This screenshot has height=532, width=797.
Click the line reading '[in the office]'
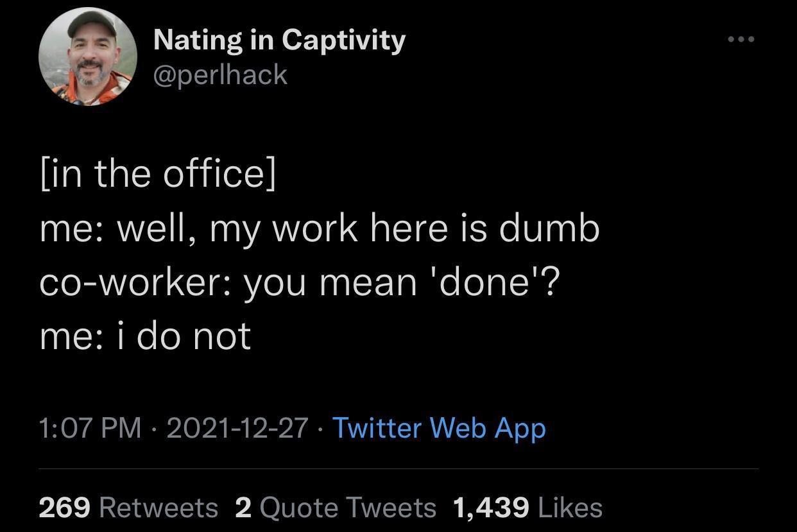(x=157, y=172)
